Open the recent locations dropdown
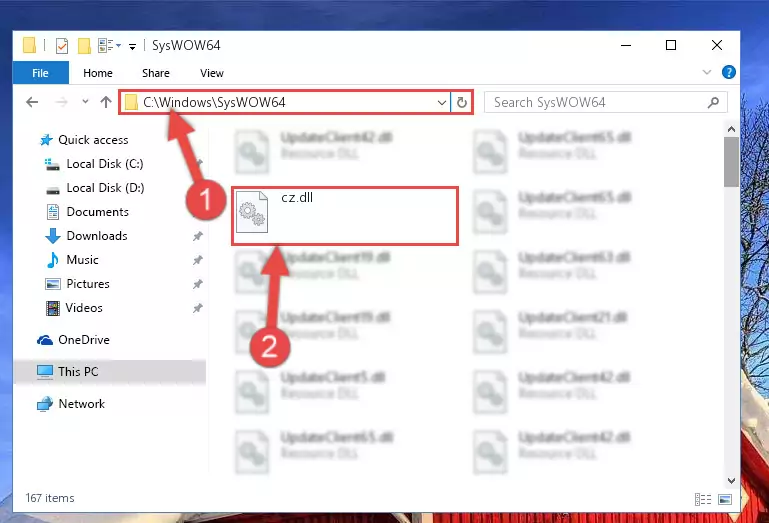Viewport: 769px width, 523px height. click(85, 102)
